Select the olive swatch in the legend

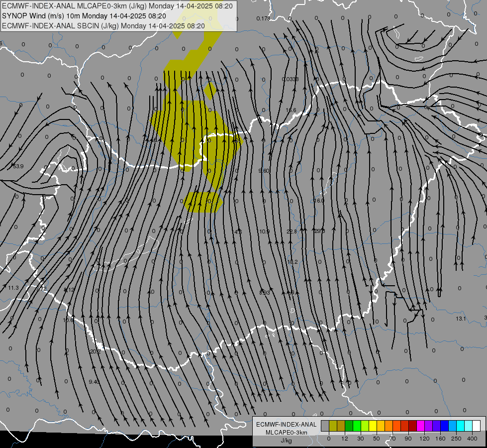coord(333,426)
